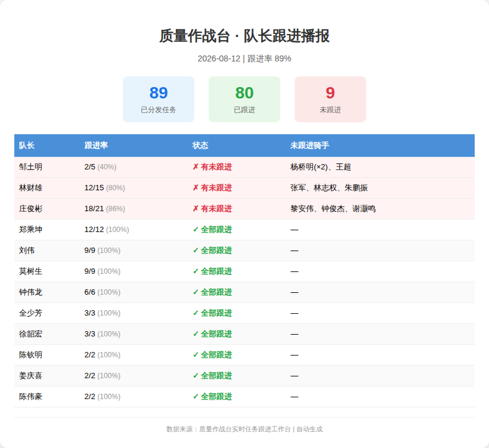This screenshot has width=489, height=448.
Task: Click 郑乘坤's 全部跟进 status
Action: coord(212,230)
